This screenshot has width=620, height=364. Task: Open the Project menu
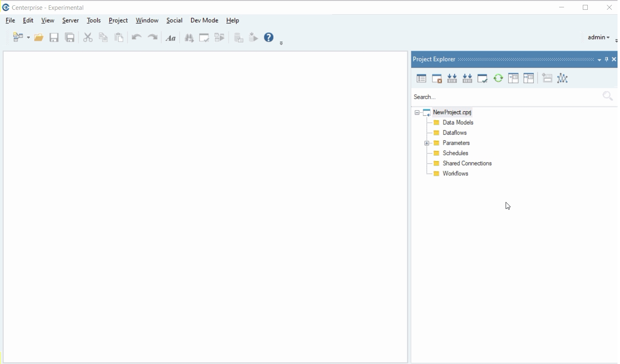(x=118, y=20)
